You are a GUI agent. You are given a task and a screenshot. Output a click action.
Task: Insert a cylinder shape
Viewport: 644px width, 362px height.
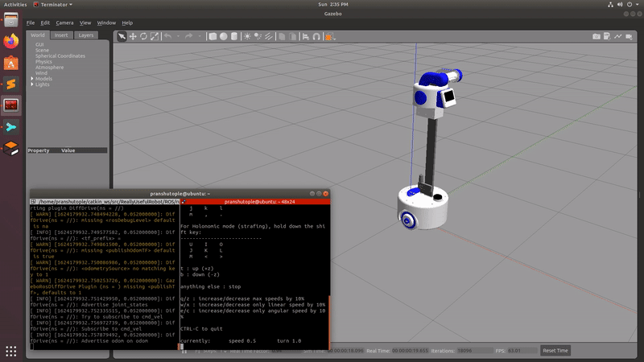(234, 36)
